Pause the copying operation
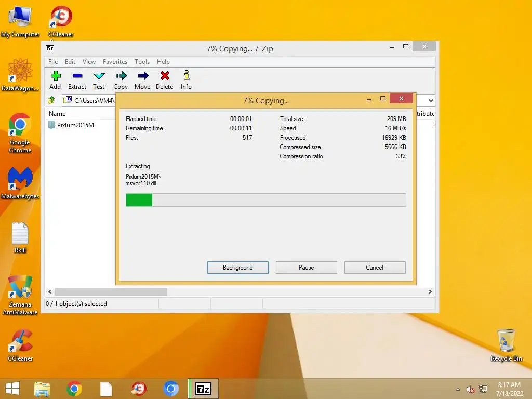Screen dimensions: 532x399 [307, 268]
